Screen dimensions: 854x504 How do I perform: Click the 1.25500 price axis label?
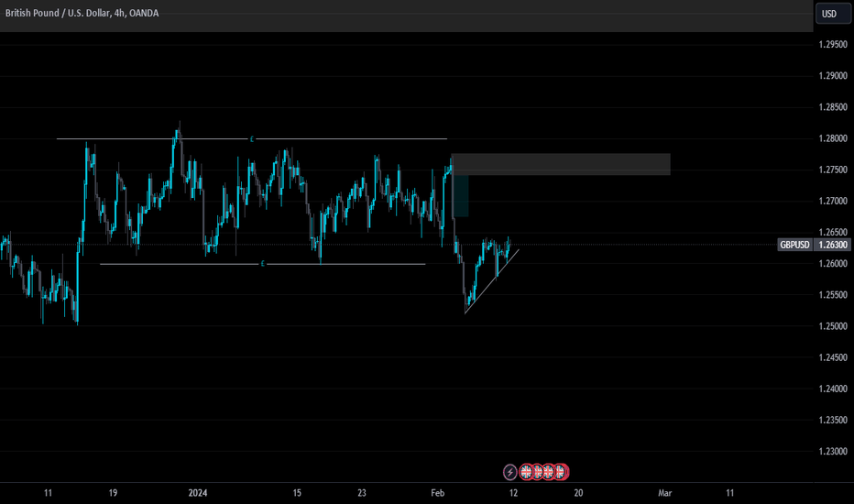(x=833, y=295)
